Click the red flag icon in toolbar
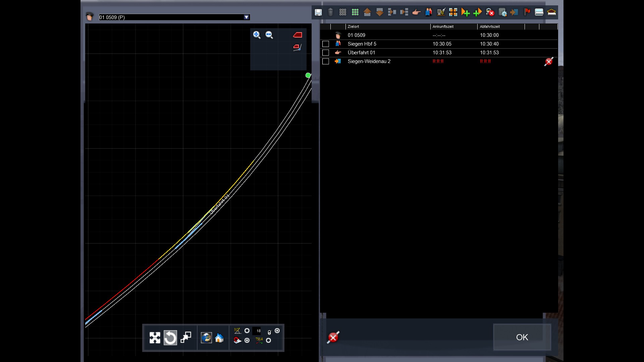Viewport: 644px width, 362px height. [x=527, y=12]
